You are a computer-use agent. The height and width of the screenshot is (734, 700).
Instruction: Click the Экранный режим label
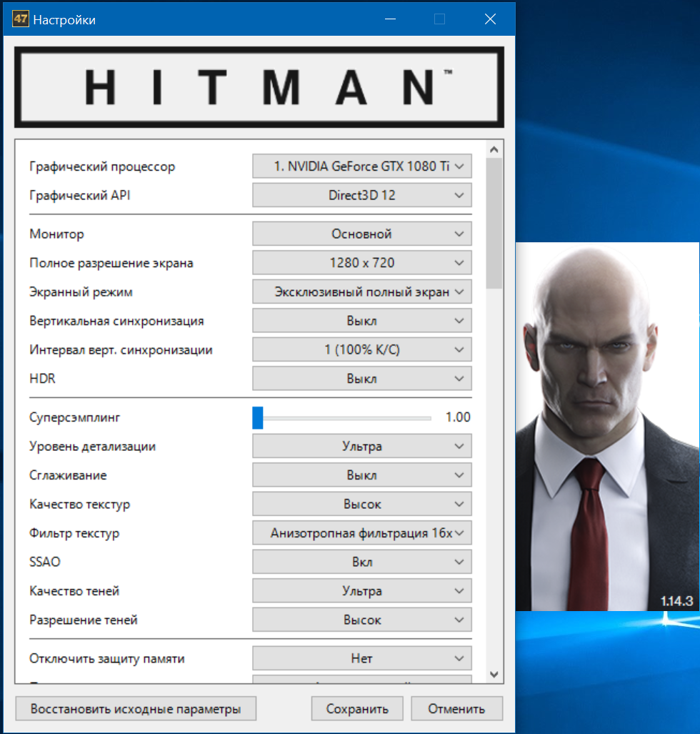pyautogui.click(x=81, y=292)
